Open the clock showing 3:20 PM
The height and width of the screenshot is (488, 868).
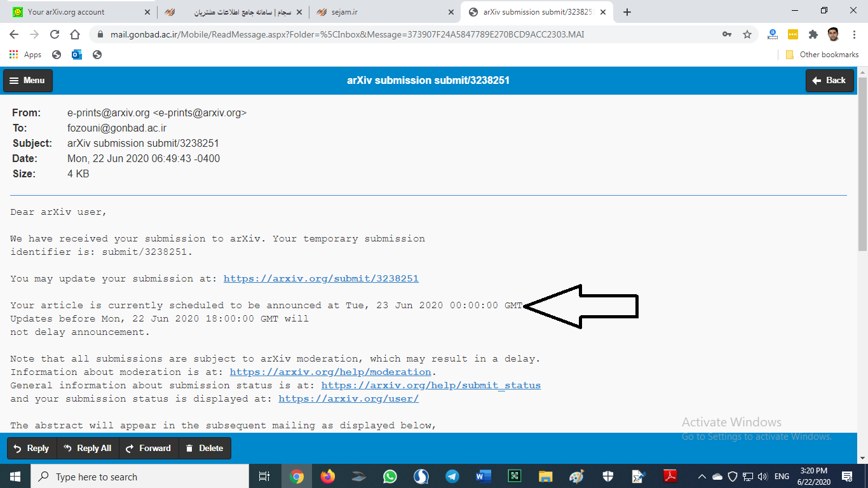pos(814,477)
